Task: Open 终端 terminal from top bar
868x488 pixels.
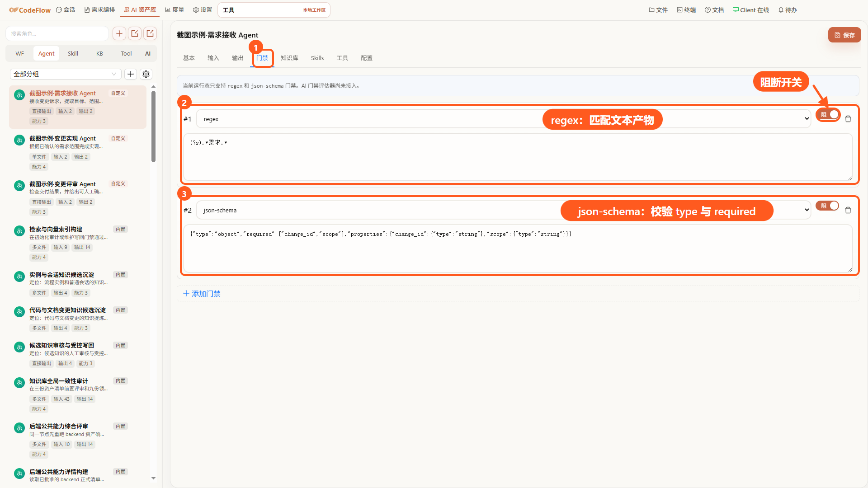Action: click(x=686, y=10)
